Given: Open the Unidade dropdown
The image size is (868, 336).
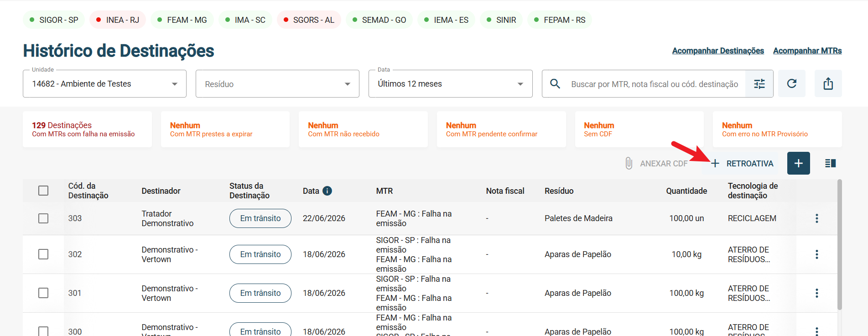Looking at the screenshot, I should click(x=104, y=84).
